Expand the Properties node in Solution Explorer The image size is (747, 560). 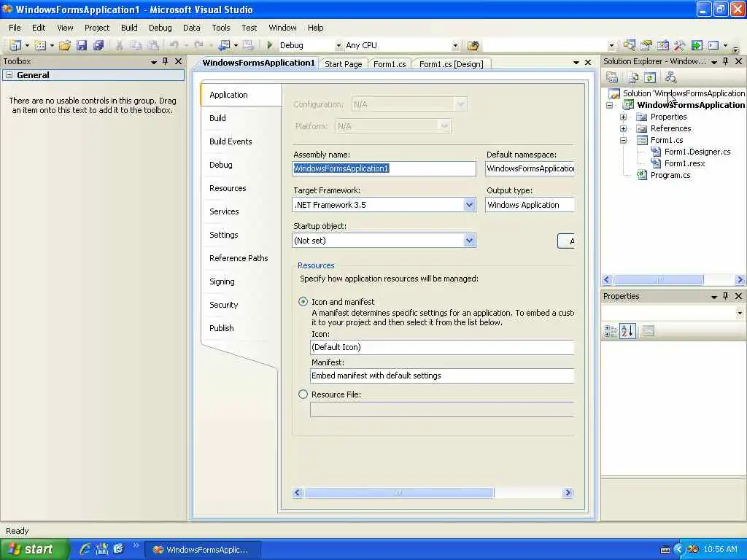tap(623, 117)
